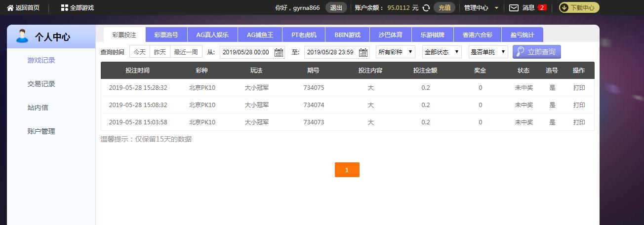This screenshot has width=644, height=225.
Task: Click bet time 2019-05-28 15:08:32
Action: pyautogui.click(x=138, y=105)
